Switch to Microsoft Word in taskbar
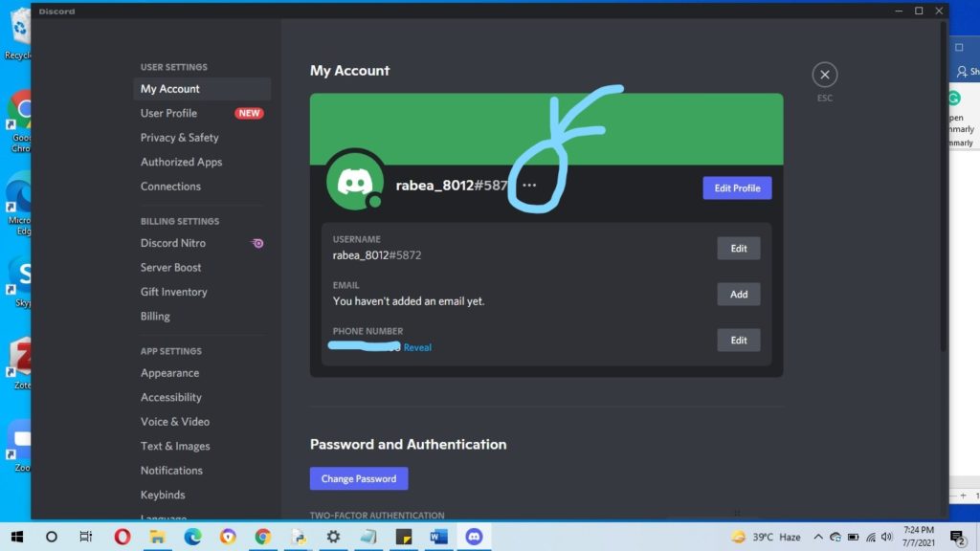Viewport: 980px width, 551px height. pyautogui.click(x=438, y=537)
